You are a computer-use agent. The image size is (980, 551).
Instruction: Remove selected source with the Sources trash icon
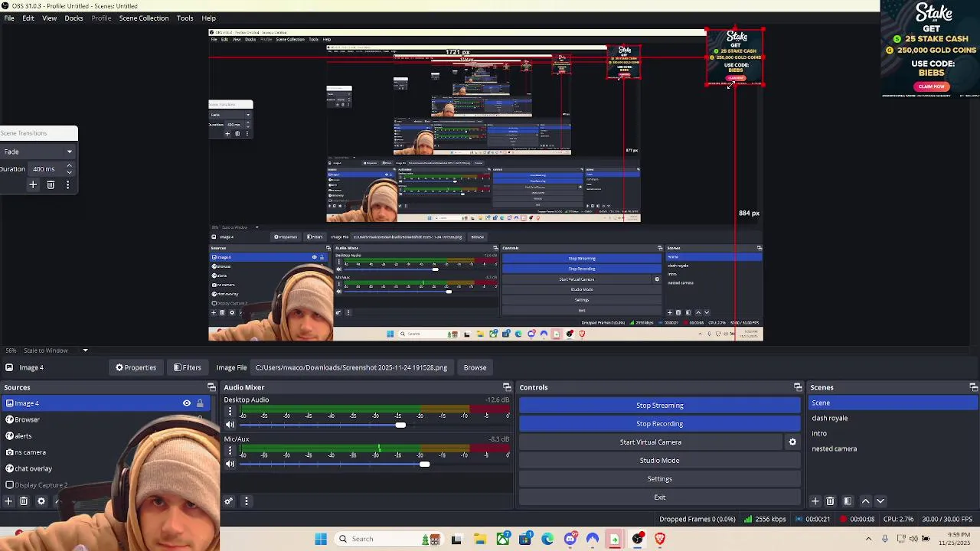coord(24,501)
